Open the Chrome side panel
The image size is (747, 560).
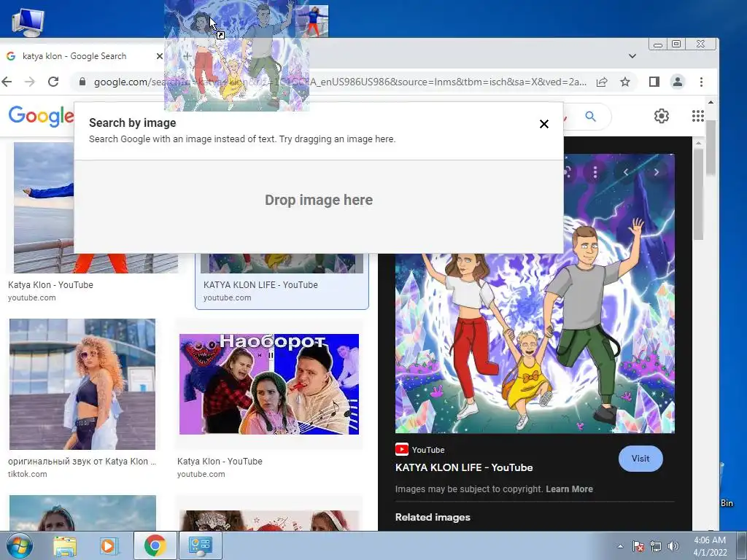[654, 82]
